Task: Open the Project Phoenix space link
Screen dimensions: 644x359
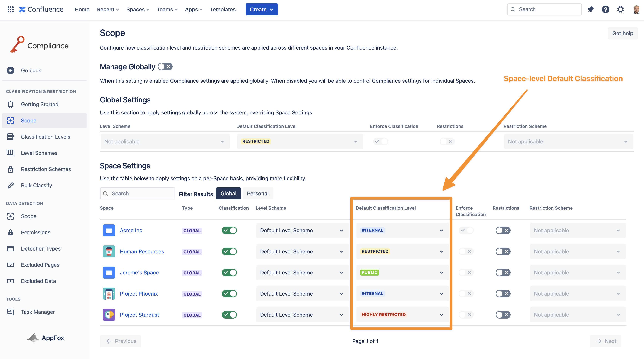Action: (139, 294)
